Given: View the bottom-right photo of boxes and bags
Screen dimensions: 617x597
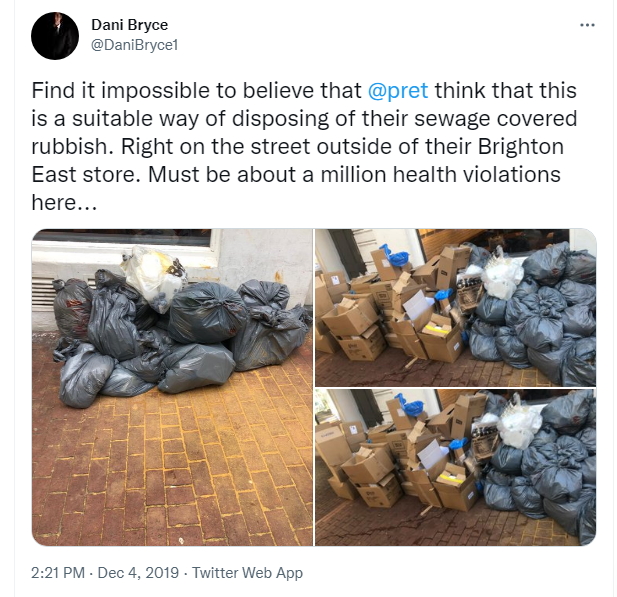Looking at the screenshot, I should [456, 468].
